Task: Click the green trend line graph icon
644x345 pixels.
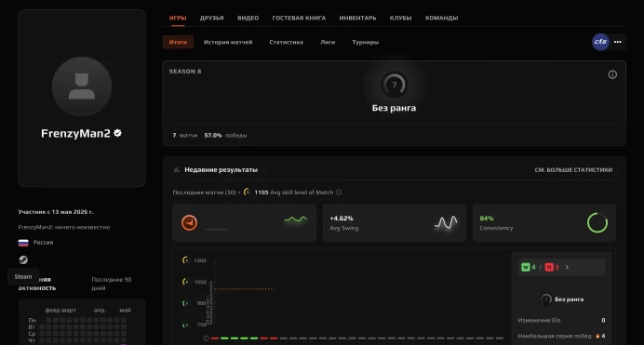Action: (x=295, y=219)
